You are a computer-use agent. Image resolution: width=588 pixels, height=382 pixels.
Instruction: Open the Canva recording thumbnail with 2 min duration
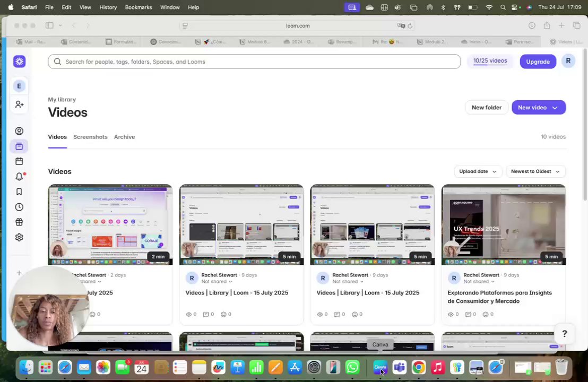tap(110, 224)
